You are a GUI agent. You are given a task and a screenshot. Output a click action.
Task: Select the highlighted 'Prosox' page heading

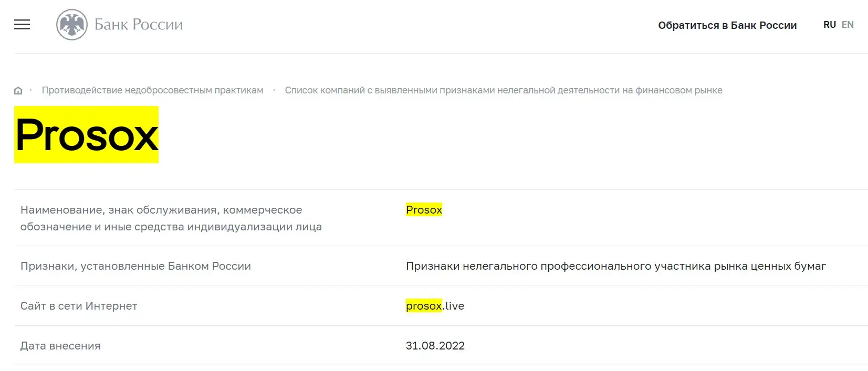[86, 135]
